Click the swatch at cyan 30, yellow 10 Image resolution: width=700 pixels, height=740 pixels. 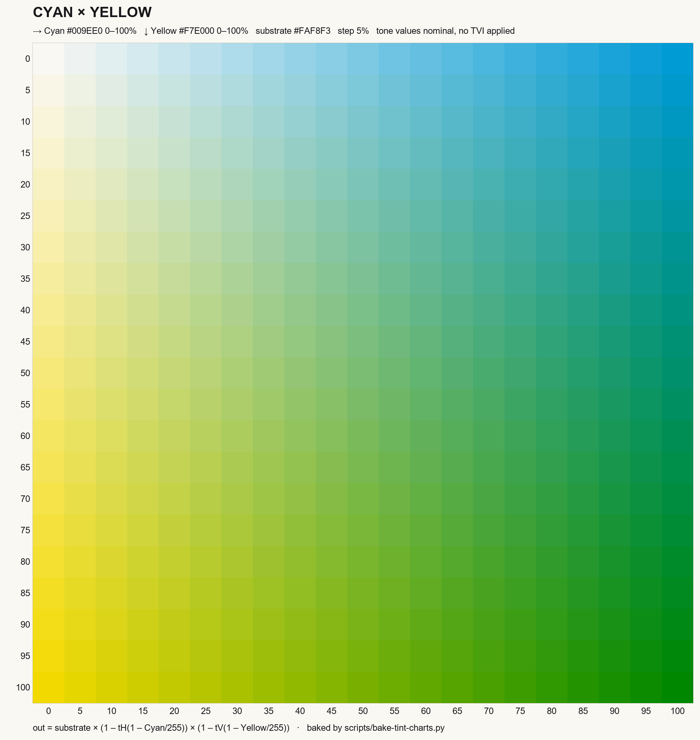click(237, 122)
